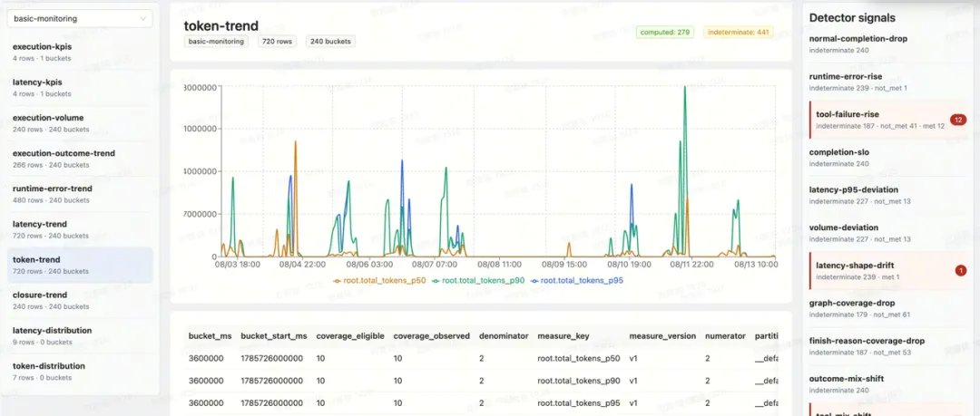Open the token-distribution view
This screenshot has height=416, width=980.
click(80, 372)
